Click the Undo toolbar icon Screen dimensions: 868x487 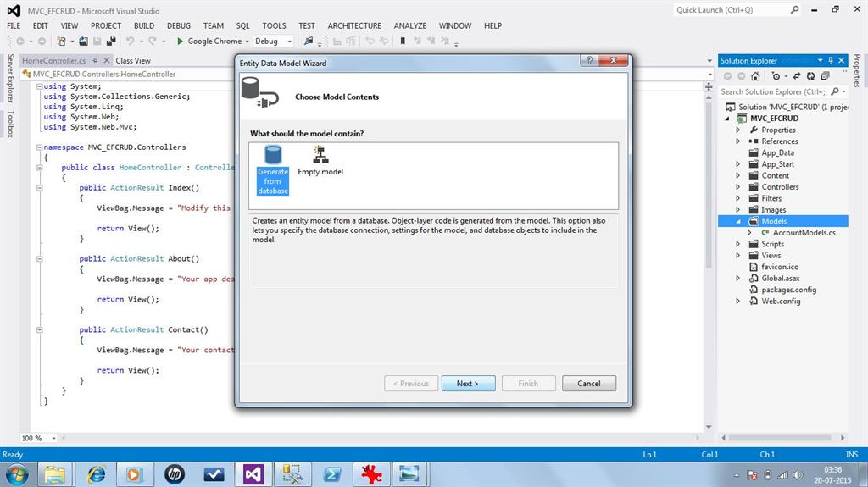tap(130, 41)
